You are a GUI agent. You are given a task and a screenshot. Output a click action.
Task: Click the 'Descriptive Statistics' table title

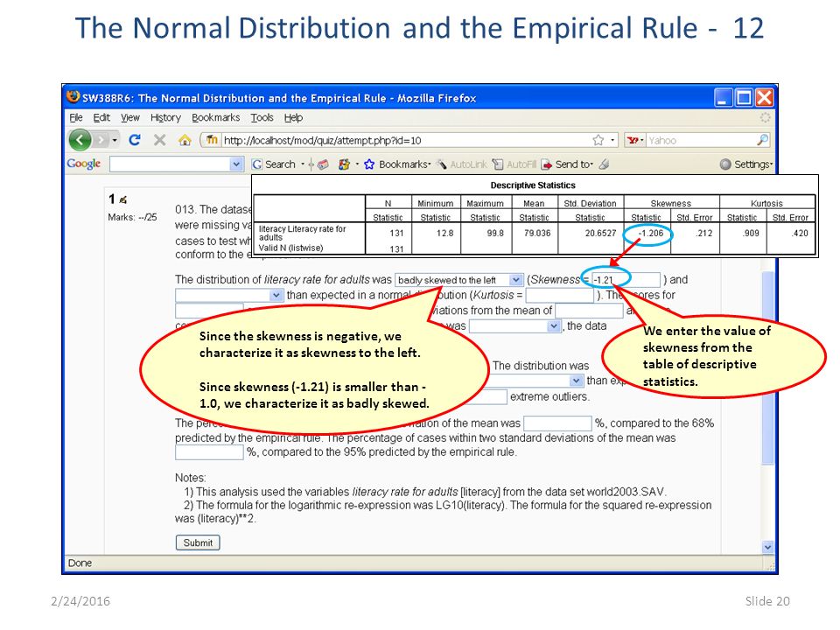533,185
